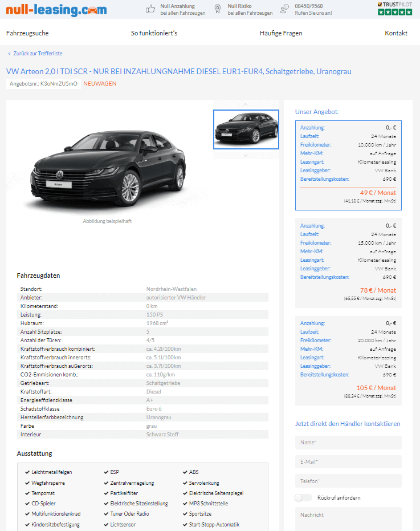
Task: Click the A+ Energieeffizienzklasse value
Action: [149, 400]
